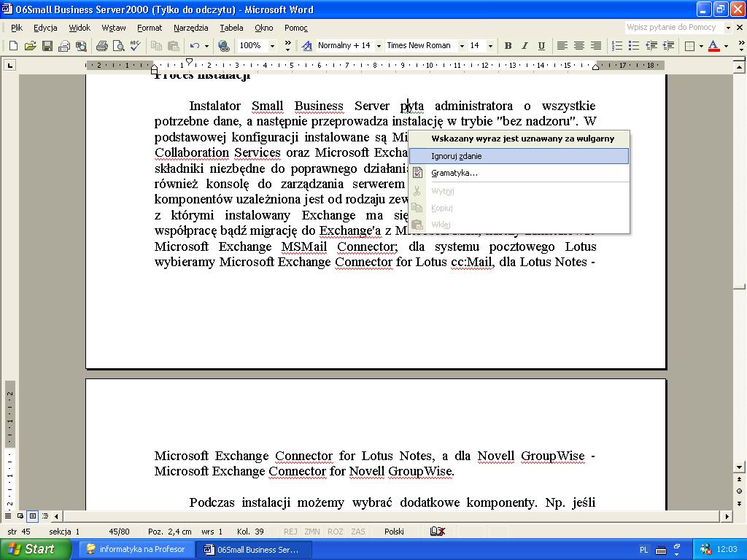Click the Spelling and Grammar check icon
The image size is (747, 560).
coord(135,46)
